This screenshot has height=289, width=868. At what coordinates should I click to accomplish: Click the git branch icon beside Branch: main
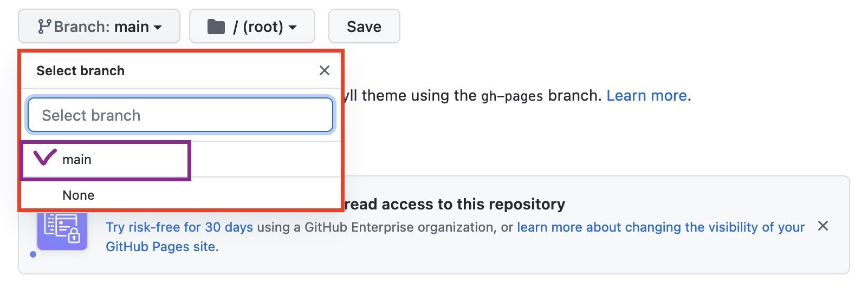point(44,27)
